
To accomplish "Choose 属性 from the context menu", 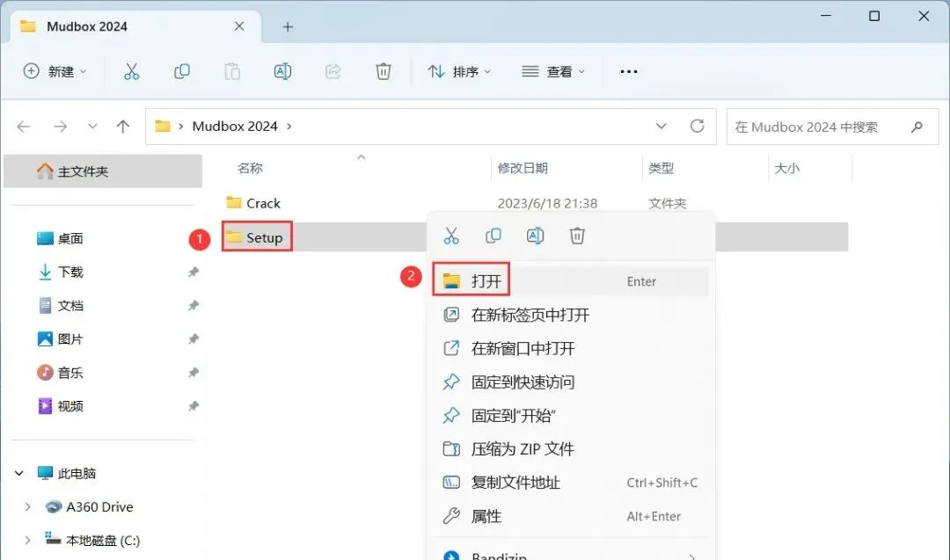I will [x=571, y=516].
